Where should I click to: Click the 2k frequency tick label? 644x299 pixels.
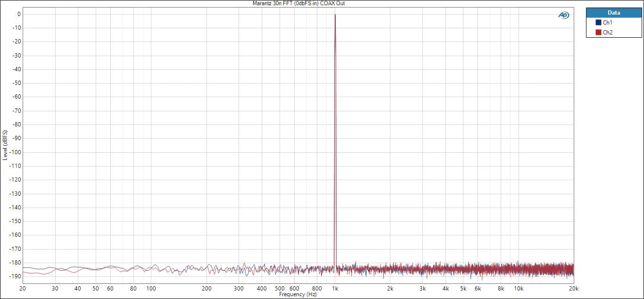click(x=390, y=288)
